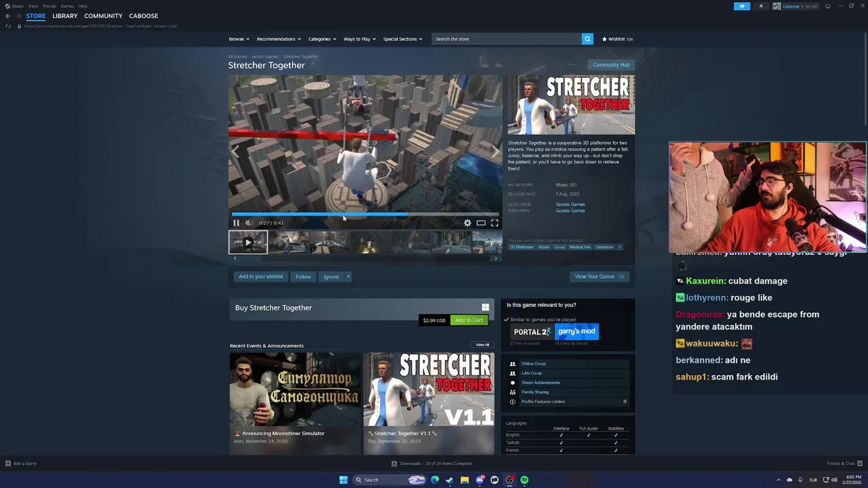Follow Stretcher Together
The image size is (868, 488).
point(303,277)
